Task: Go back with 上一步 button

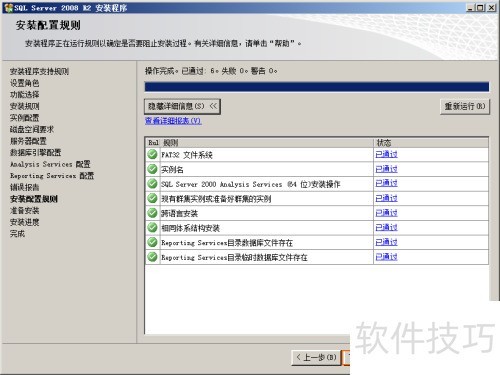Action: coord(316,358)
